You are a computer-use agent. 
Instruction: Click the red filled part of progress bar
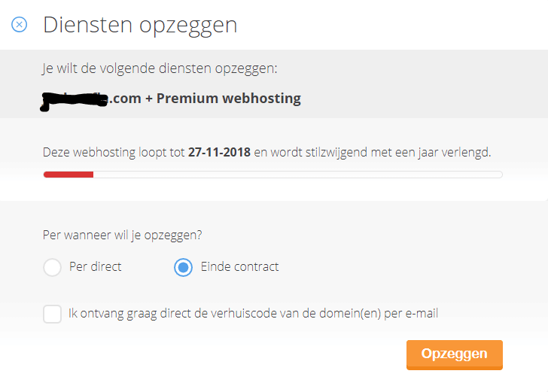coord(68,175)
